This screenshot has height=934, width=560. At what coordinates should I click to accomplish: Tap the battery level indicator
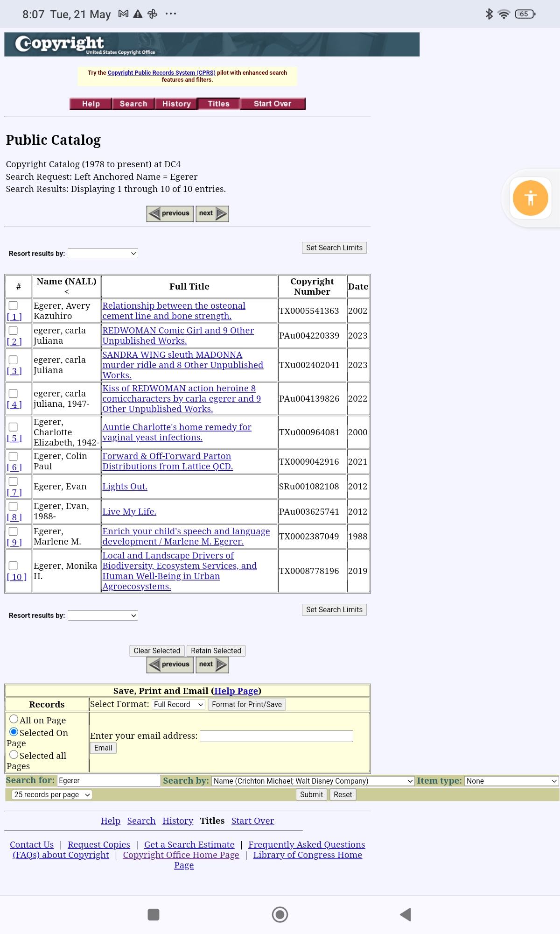click(525, 14)
